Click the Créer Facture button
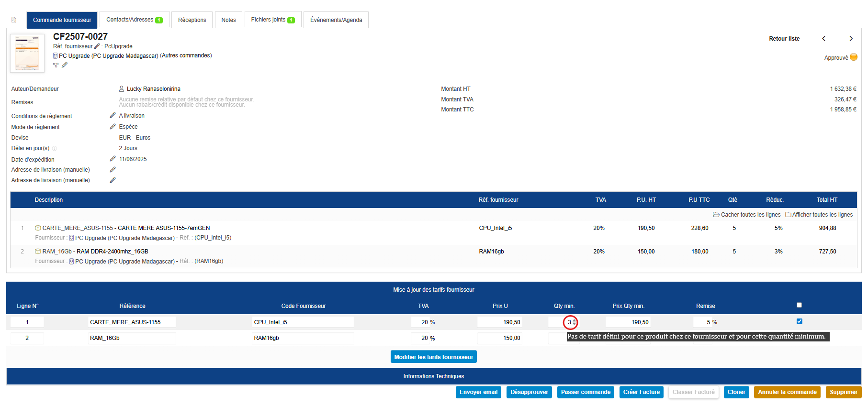Viewport: 868px width, 406px height. click(x=641, y=392)
